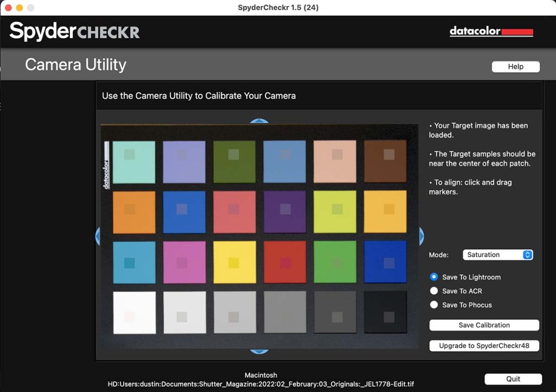Click Save Calibration button
The height and width of the screenshot is (392, 556).
click(484, 325)
